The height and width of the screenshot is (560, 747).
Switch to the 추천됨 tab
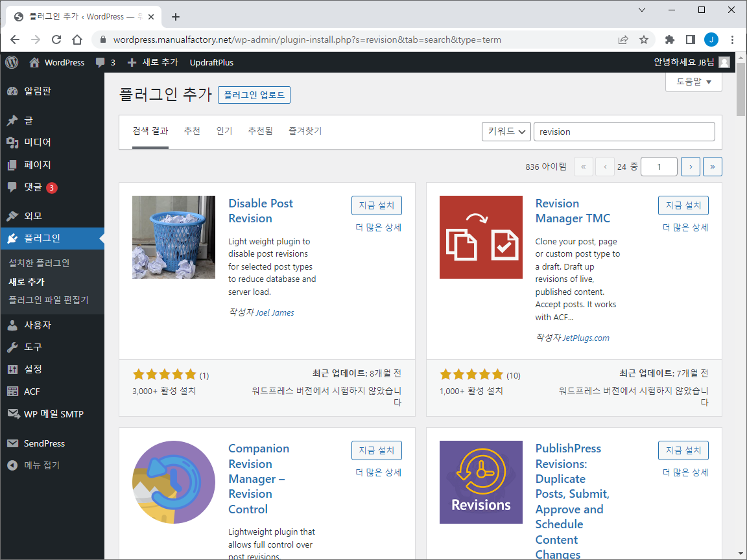pyautogui.click(x=260, y=131)
